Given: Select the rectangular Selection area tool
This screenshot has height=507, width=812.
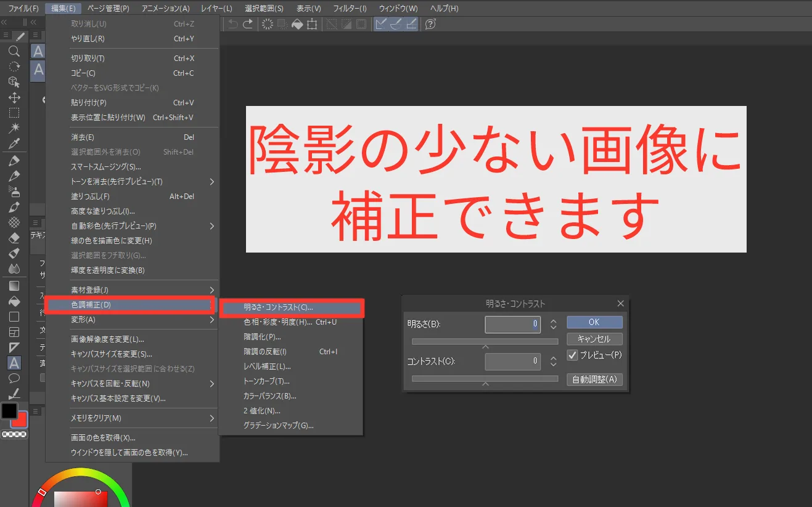Looking at the screenshot, I should (14, 113).
